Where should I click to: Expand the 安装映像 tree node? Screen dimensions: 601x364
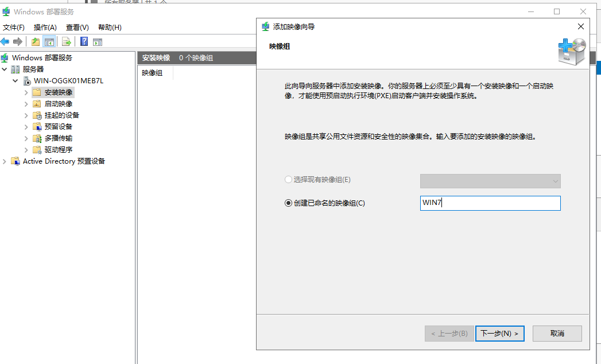(x=26, y=92)
